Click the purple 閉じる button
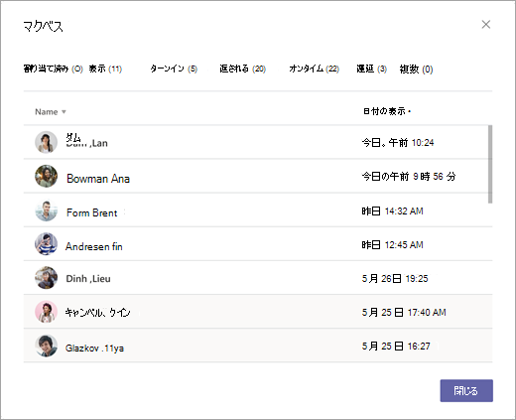The image size is (516, 420). click(466, 391)
